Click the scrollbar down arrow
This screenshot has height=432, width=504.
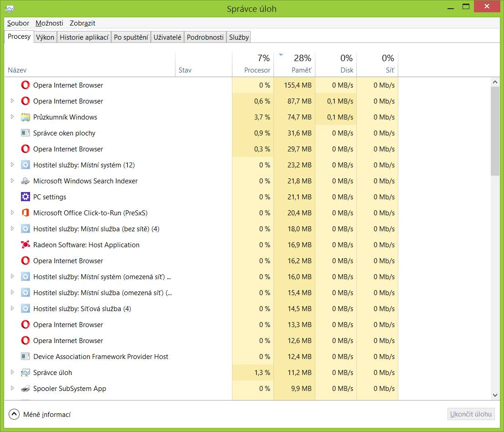(495, 395)
